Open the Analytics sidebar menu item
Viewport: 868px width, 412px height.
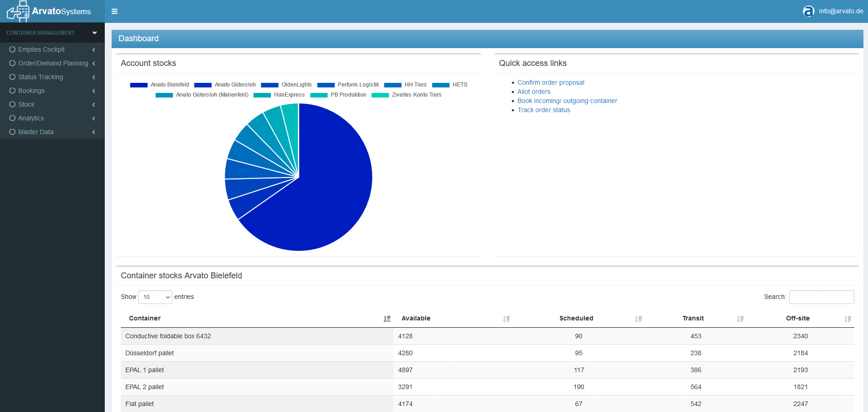31,118
